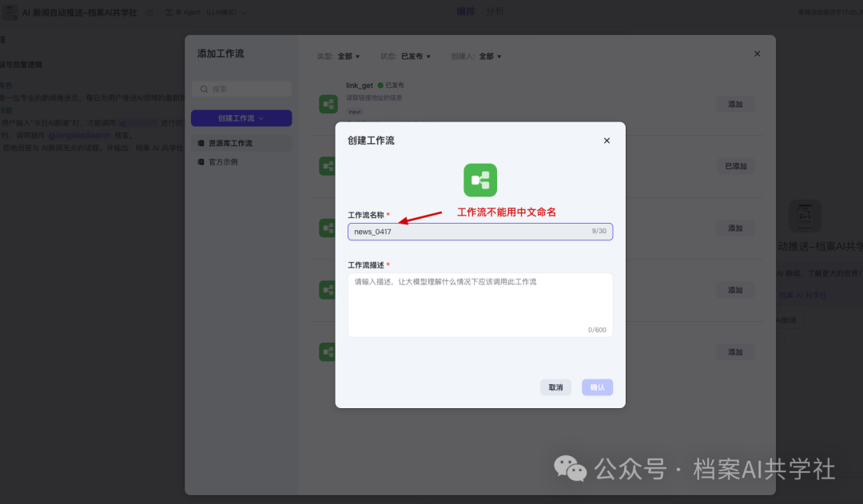Open the bingWebSearch plugin link
Image resolution: width=863 pixels, height=504 pixels.
(x=79, y=135)
